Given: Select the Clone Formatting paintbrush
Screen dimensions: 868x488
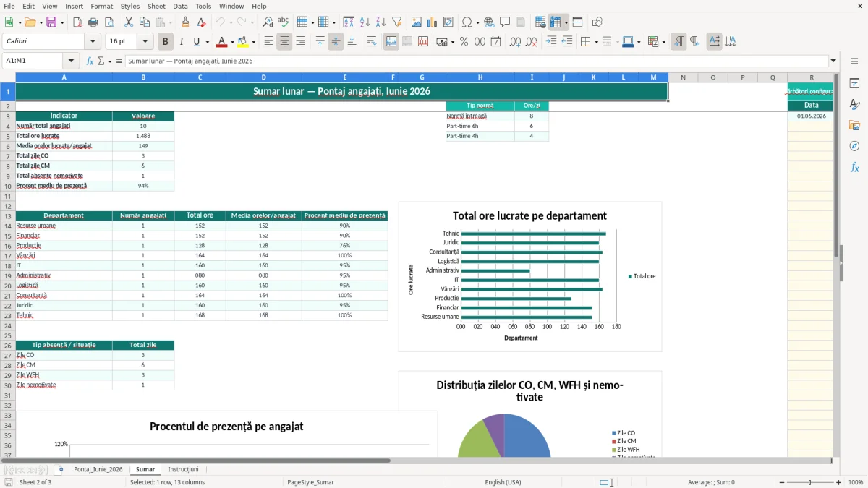Looking at the screenshot, I should click(x=186, y=22).
